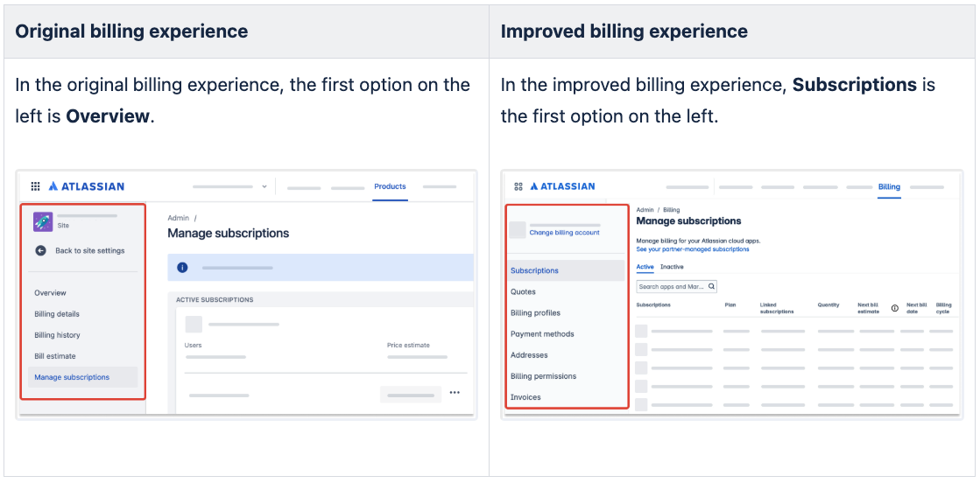
Task: Open the Billing tab in top navigation
Action: 890,186
